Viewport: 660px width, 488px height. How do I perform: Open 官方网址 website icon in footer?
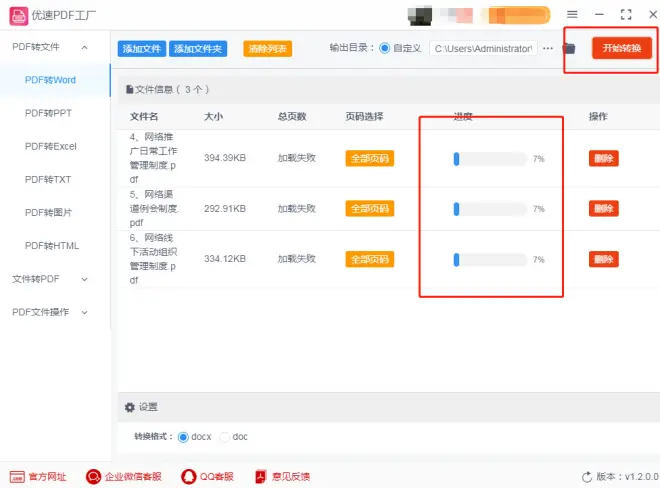tap(17, 477)
